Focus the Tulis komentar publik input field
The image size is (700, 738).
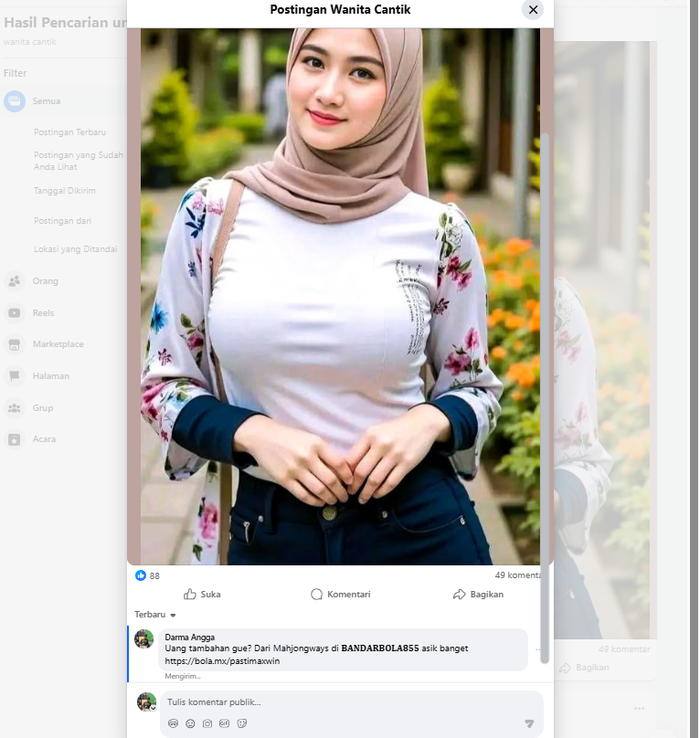click(352, 701)
